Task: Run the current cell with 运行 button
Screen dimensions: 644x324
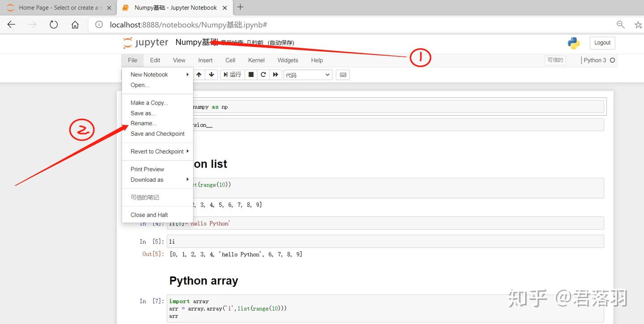Action: tap(233, 75)
